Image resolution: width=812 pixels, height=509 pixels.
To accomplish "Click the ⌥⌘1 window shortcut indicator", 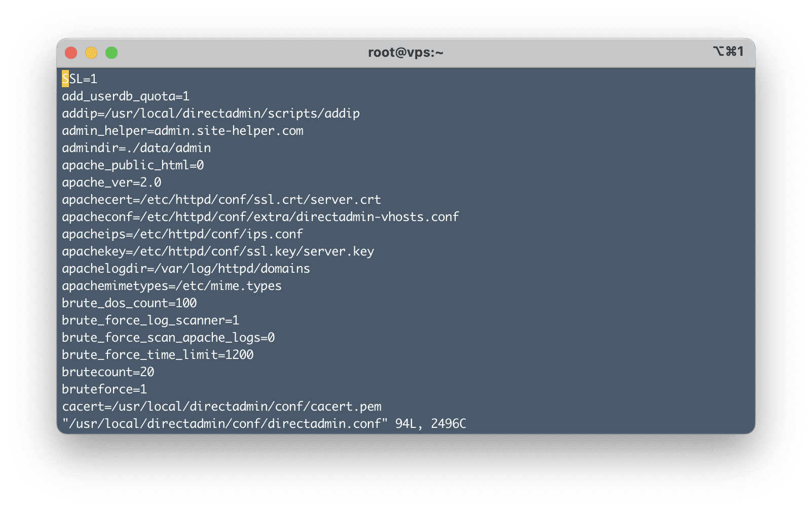I will (x=728, y=51).
